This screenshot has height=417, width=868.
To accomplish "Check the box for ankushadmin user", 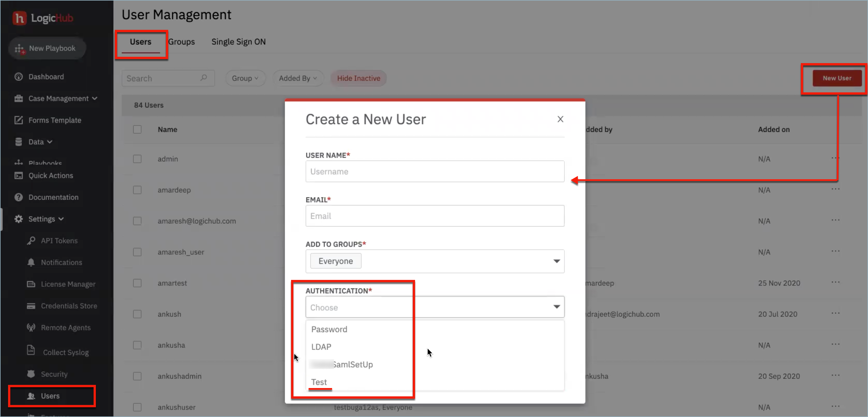I will pos(137,376).
